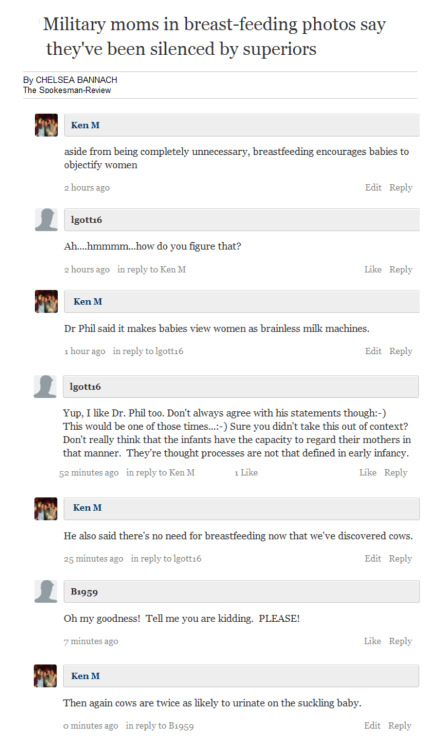
Task: Like lgott16's 'how do you figure that' comment
Action: click(x=373, y=269)
